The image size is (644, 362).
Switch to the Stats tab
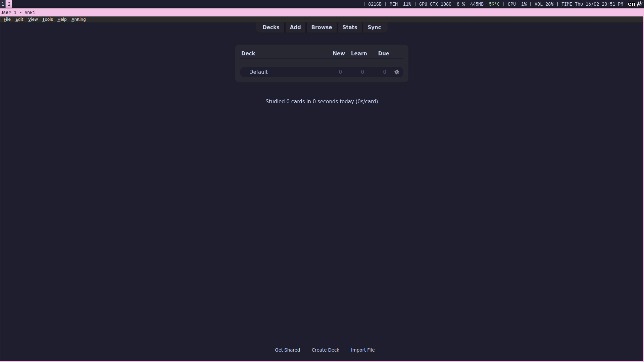(x=349, y=27)
